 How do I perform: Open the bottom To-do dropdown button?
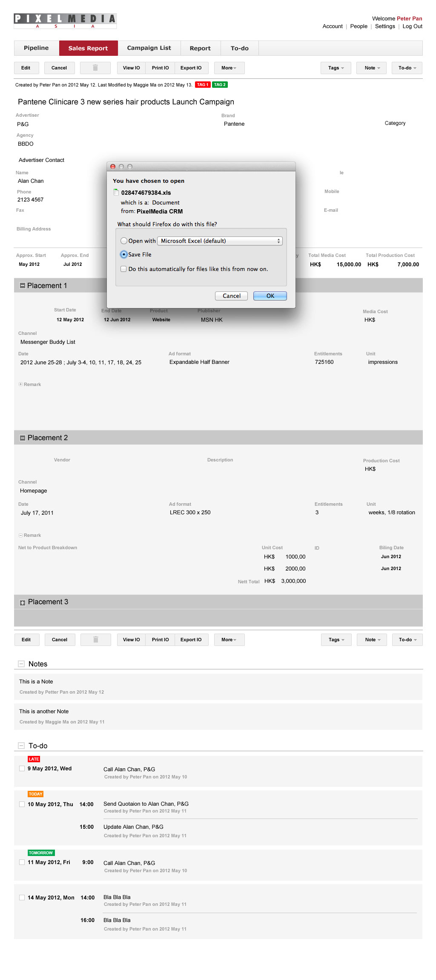(x=407, y=640)
